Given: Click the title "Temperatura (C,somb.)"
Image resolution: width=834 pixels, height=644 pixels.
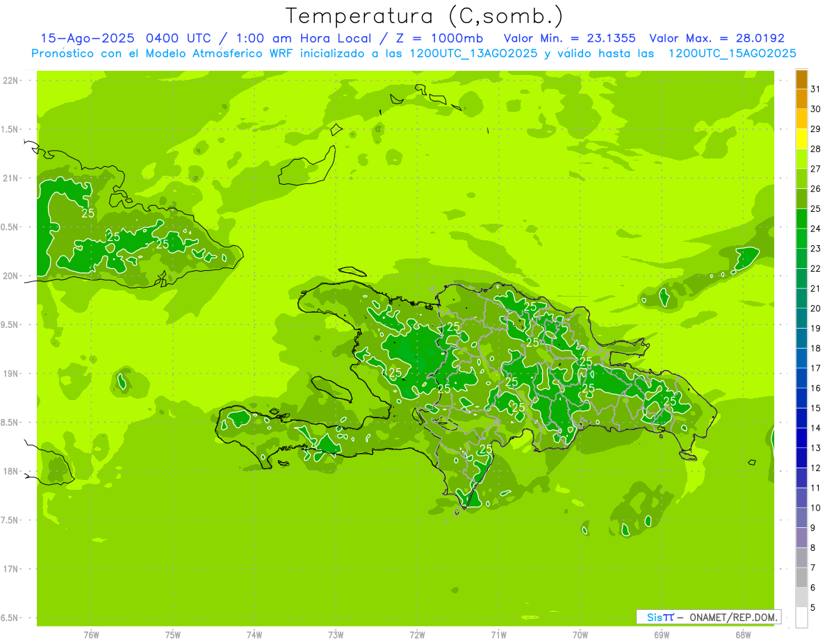Looking at the screenshot, I should pyautogui.click(x=425, y=16).
